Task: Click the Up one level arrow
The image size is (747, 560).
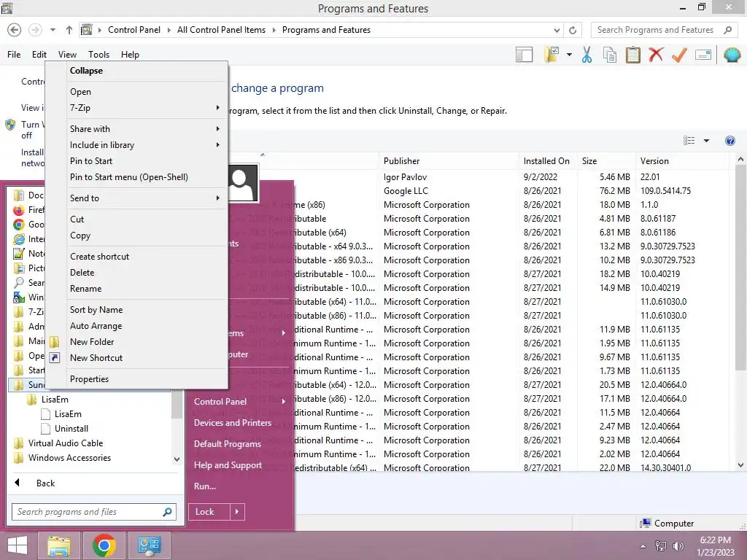Action: click(x=69, y=30)
